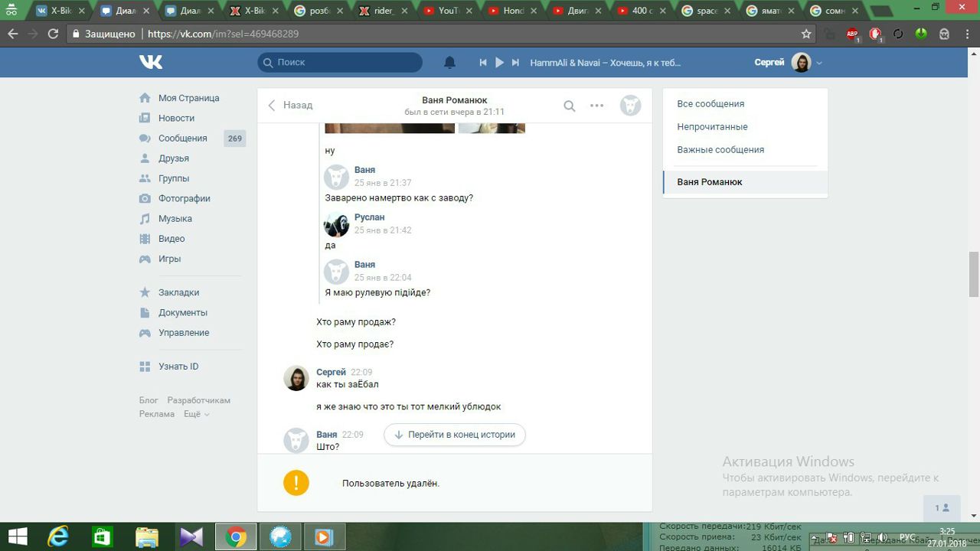Open Ваня Романюк's avatar in chat header
The image size is (980, 551).
[x=630, y=106]
